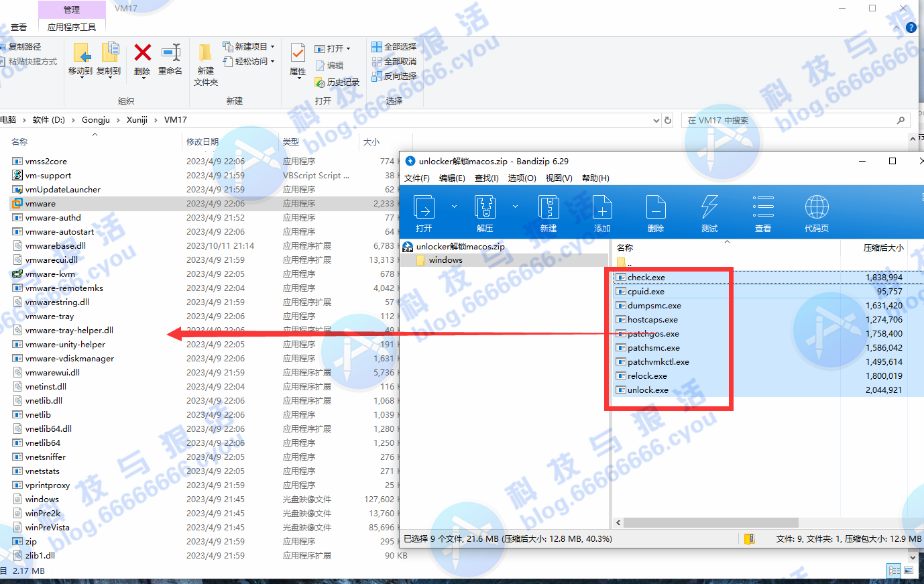Click the Explorer vertical scrollbar down arrow
Image resolution: width=924 pixels, height=584 pixels.
(x=913, y=557)
